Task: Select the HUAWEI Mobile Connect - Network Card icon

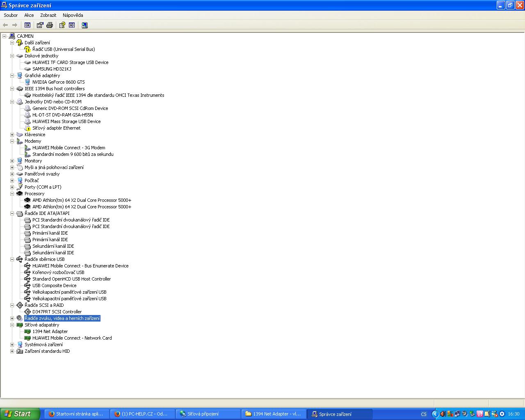Action: click(x=27, y=338)
